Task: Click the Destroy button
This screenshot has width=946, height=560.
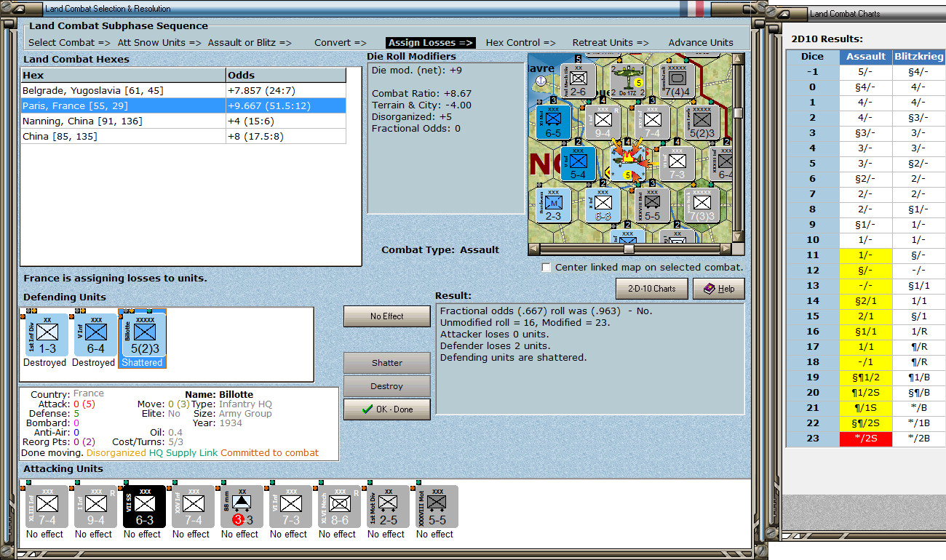Action: coord(386,386)
